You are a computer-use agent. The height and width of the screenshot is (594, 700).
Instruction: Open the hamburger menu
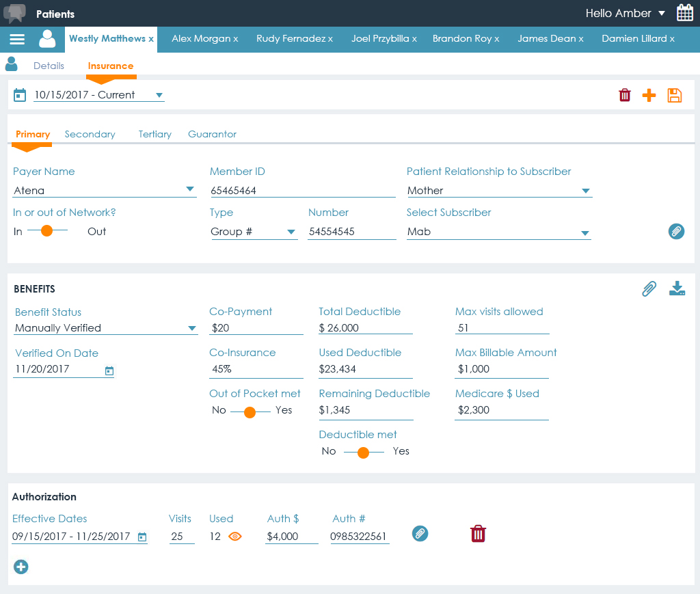[x=17, y=39]
